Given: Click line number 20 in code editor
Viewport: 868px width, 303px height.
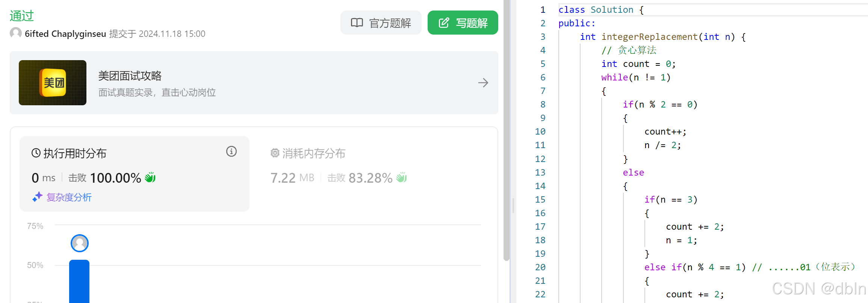Looking at the screenshot, I should pos(540,267).
